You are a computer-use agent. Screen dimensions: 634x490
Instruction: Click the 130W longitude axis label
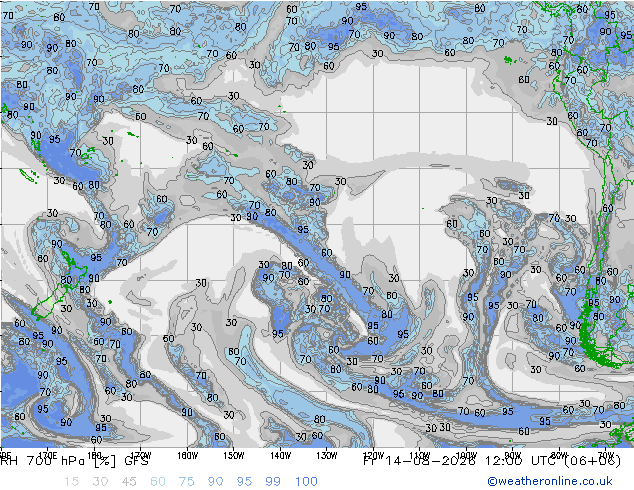(x=327, y=456)
